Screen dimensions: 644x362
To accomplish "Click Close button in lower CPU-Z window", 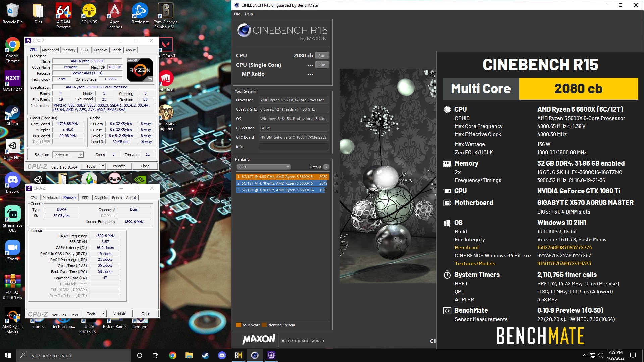I will click(x=146, y=314).
